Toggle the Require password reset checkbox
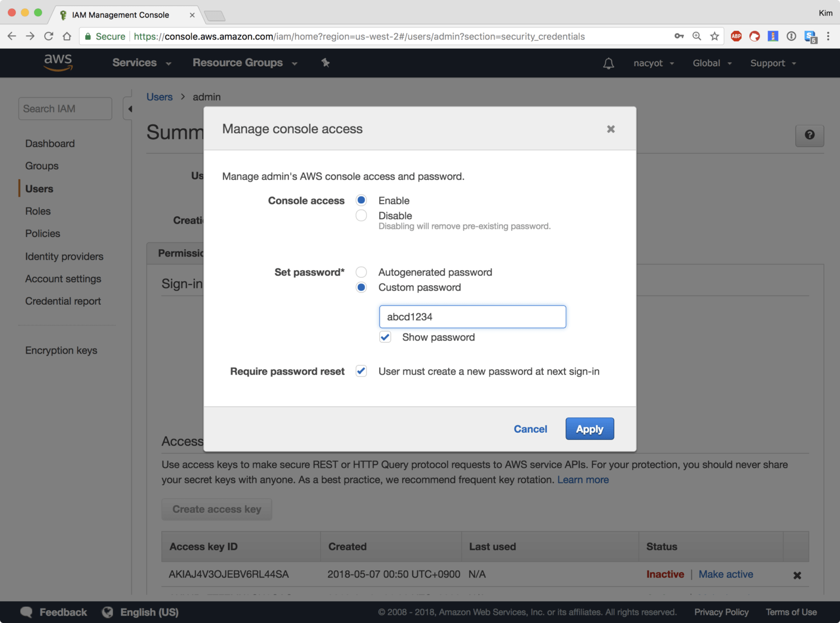 (362, 371)
